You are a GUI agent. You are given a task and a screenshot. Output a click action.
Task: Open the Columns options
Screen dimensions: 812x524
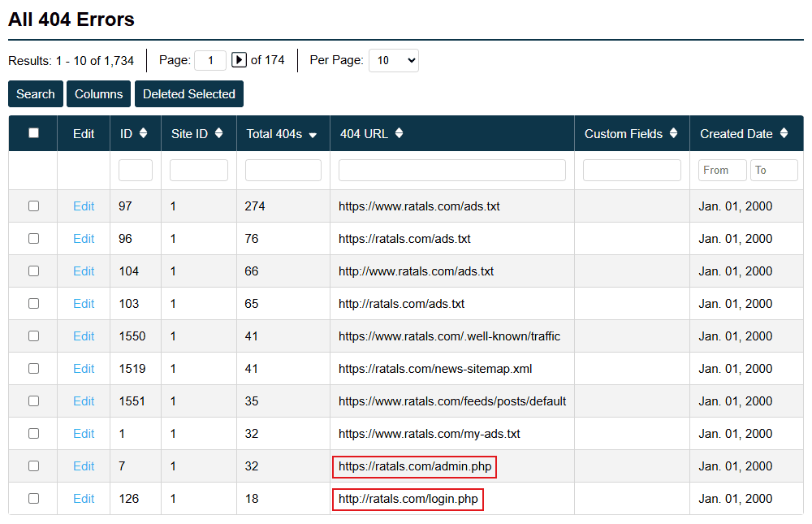click(x=98, y=93)
